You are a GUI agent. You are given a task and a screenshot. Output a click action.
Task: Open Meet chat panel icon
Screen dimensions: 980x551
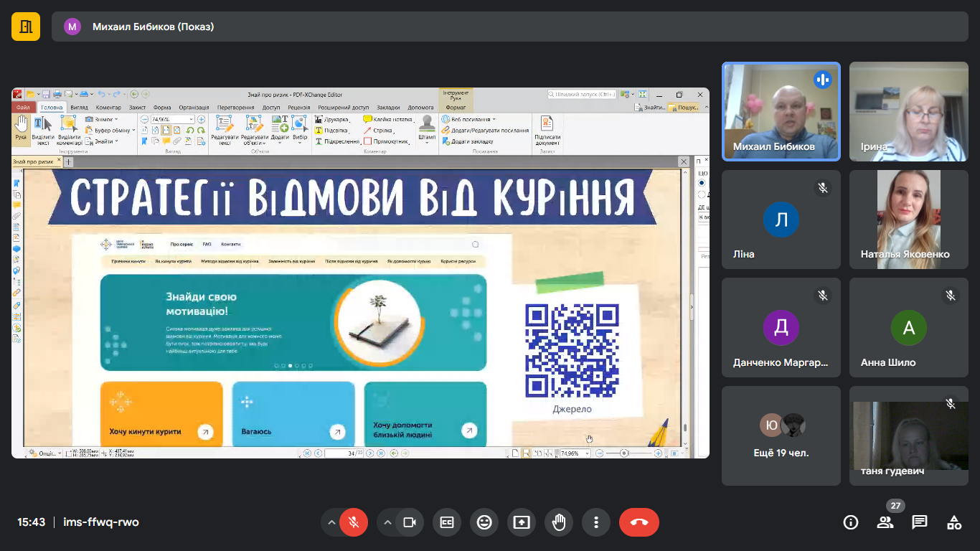click(920, 522)
